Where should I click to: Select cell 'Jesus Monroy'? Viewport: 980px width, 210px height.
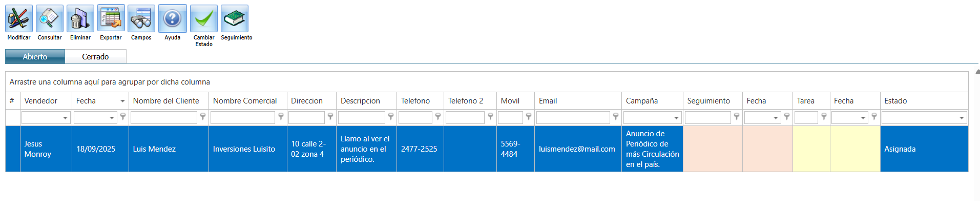(46, 149)
